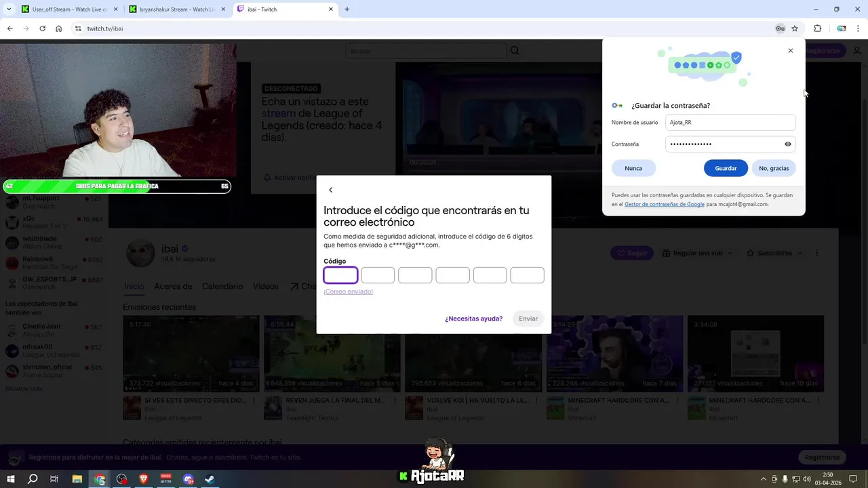Click the '¡Correo enviado!' link
Image resolution: width=868 pixels, height=488 pixels.
click(348, 291)
